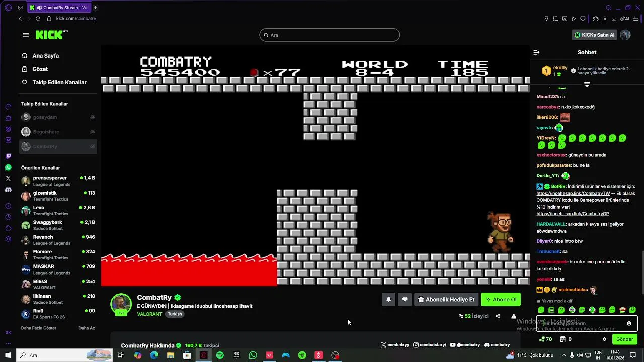Open the 11°C weather widget

click(529, 355)
